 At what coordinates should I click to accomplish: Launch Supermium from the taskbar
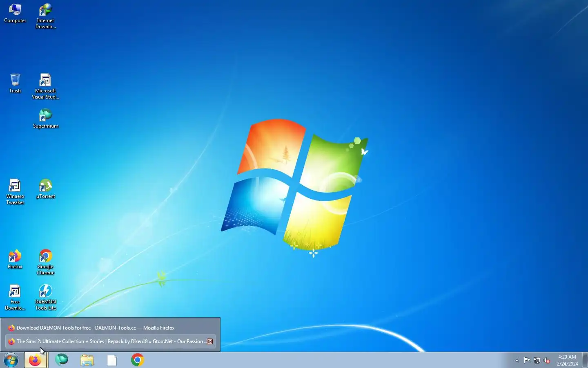coord(62,360)
